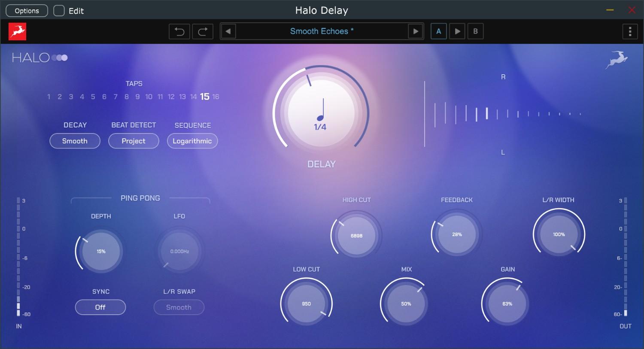Set L/R Swap to Smooth

pos(179,307)
